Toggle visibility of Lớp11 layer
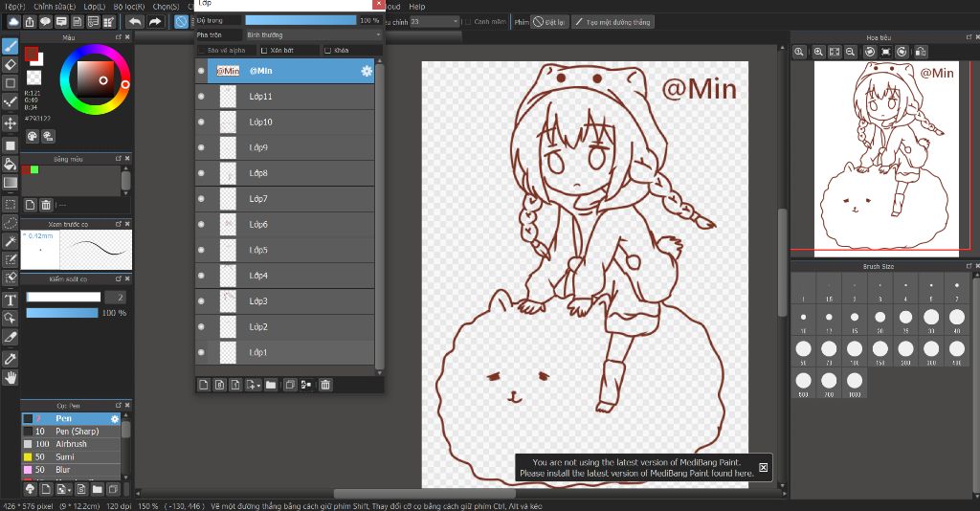Screen dimensions: 980x511 pos(201,97)
